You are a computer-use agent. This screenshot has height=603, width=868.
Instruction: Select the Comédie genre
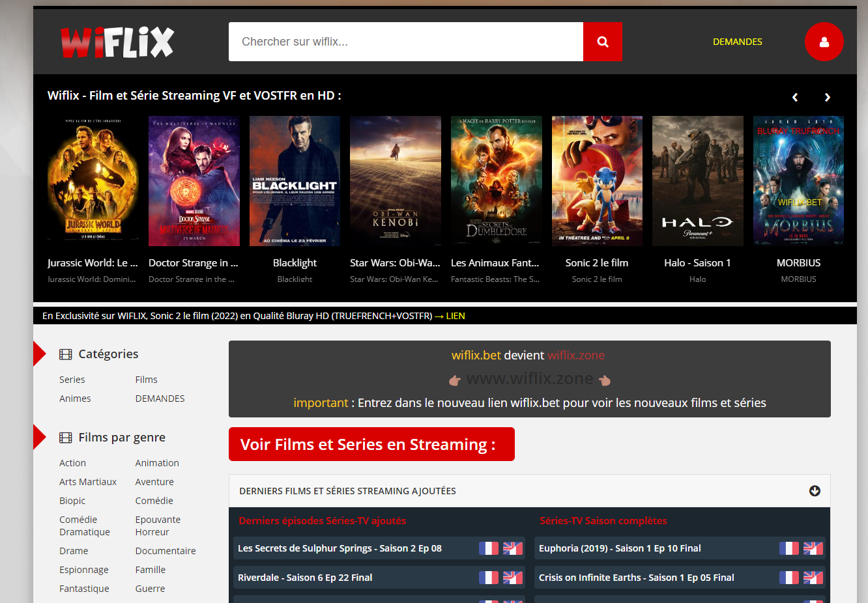click(x=154, y=501)
